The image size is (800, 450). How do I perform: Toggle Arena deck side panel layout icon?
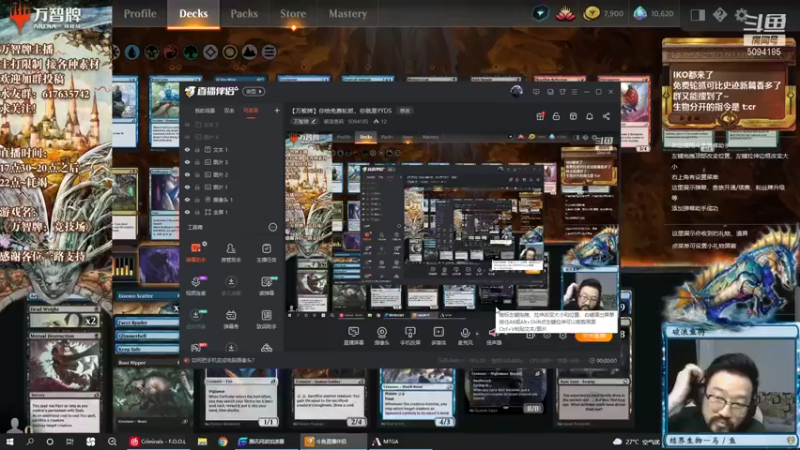pos(697,15)
